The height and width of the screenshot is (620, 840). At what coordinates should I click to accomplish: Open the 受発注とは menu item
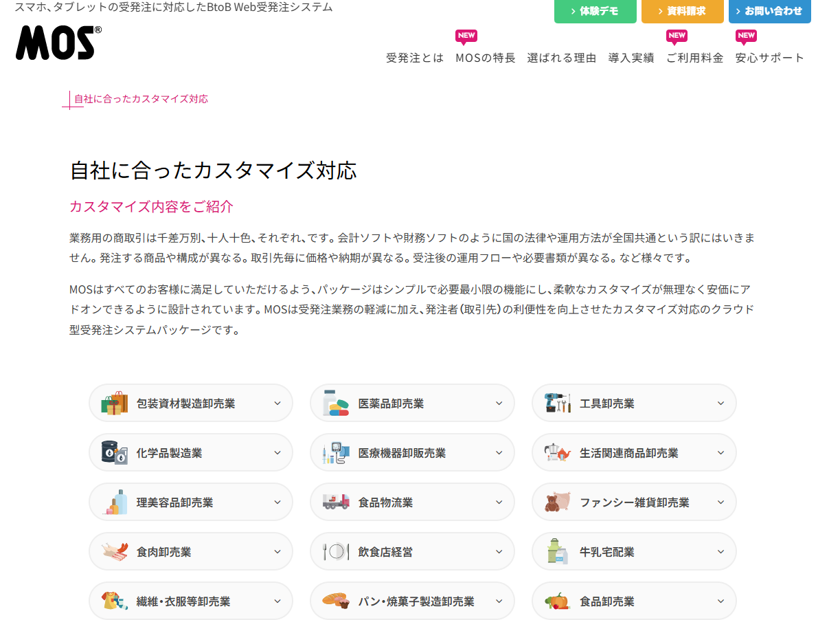coord(415,58)
